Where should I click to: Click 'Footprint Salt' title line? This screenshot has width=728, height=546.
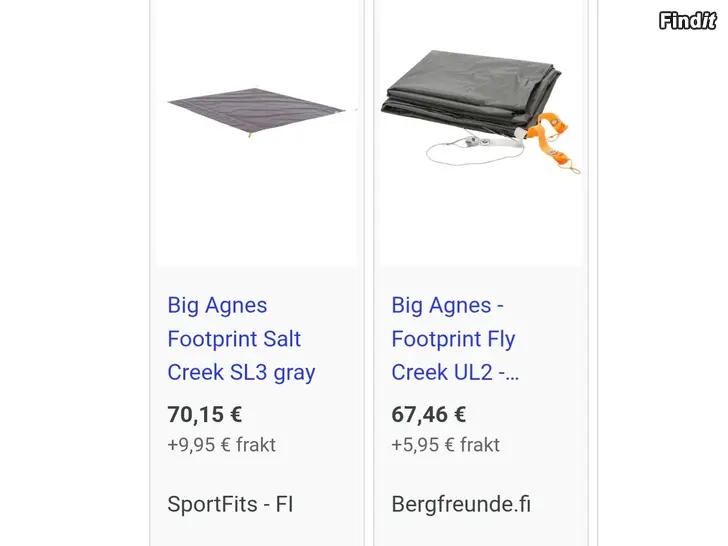click(234, 339)
